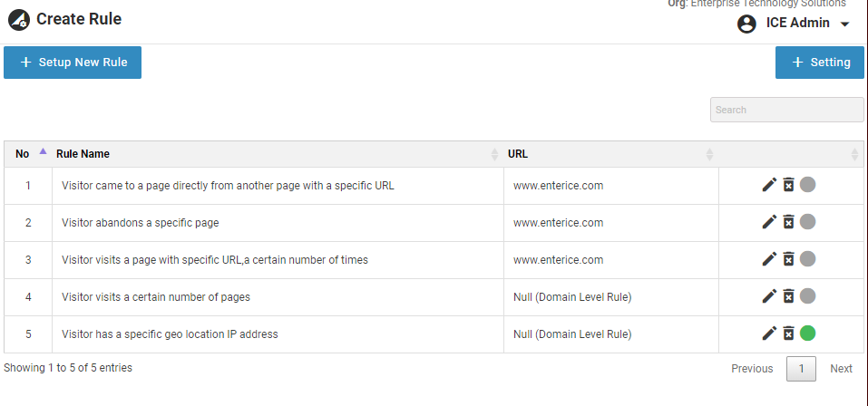The height and width of the screenshot is (406, 868).
Task: Click the Next pagination link
Action: 841,369
